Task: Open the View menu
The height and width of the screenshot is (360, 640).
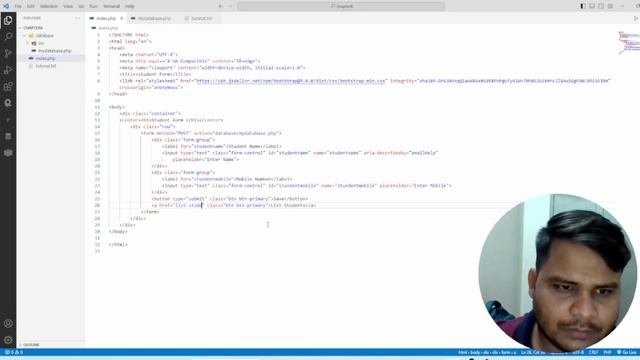Action: [68, 6]
